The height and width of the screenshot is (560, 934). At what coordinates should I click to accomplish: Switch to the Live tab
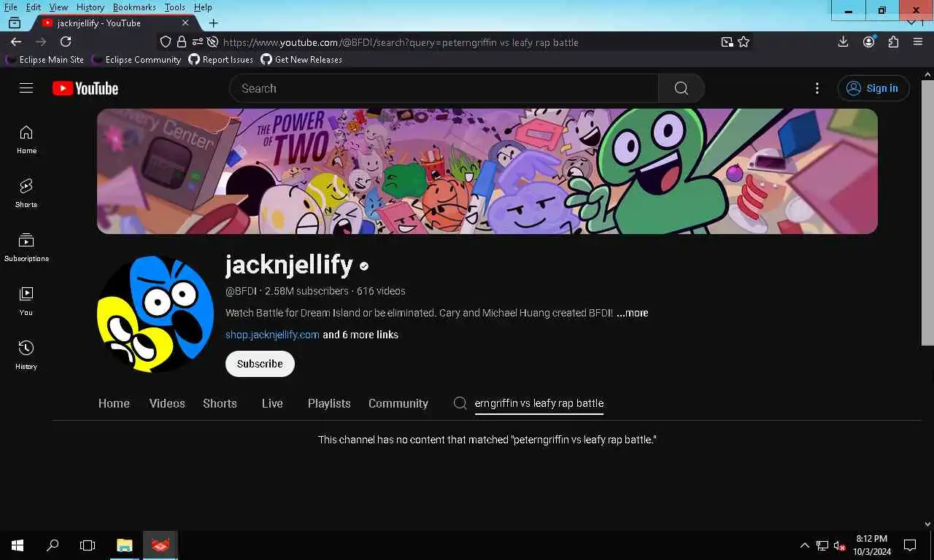[272, 403]
